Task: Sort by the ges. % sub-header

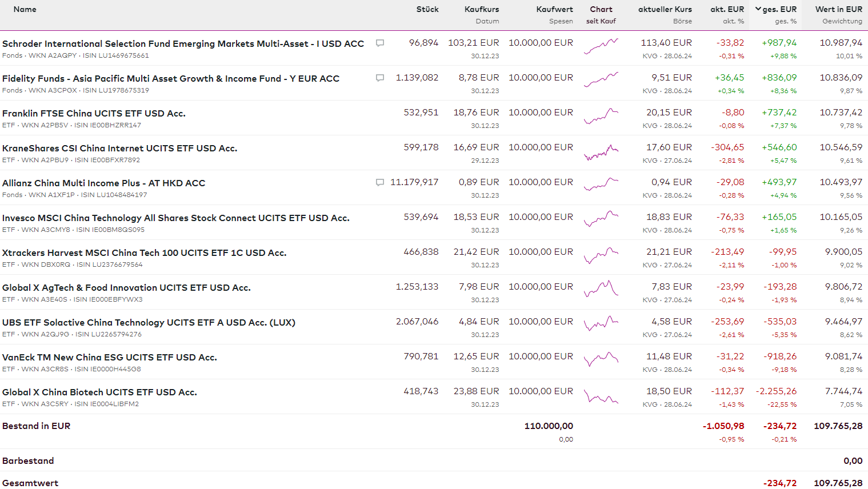Action: tap(786, 21)
